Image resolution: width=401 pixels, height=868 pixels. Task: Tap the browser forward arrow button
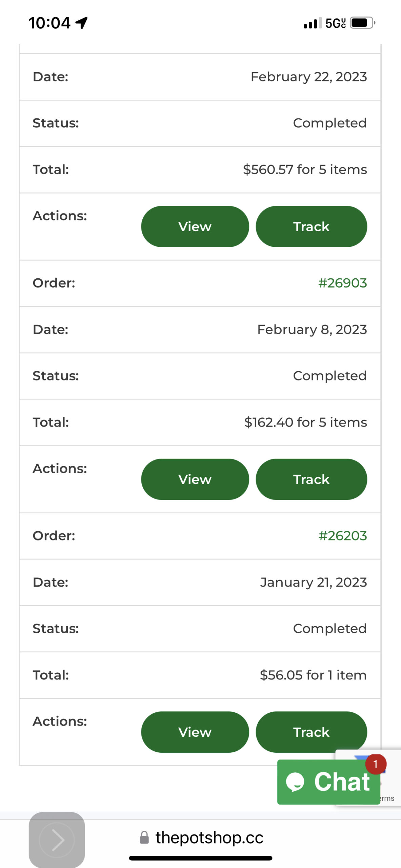tap(57, 840)
